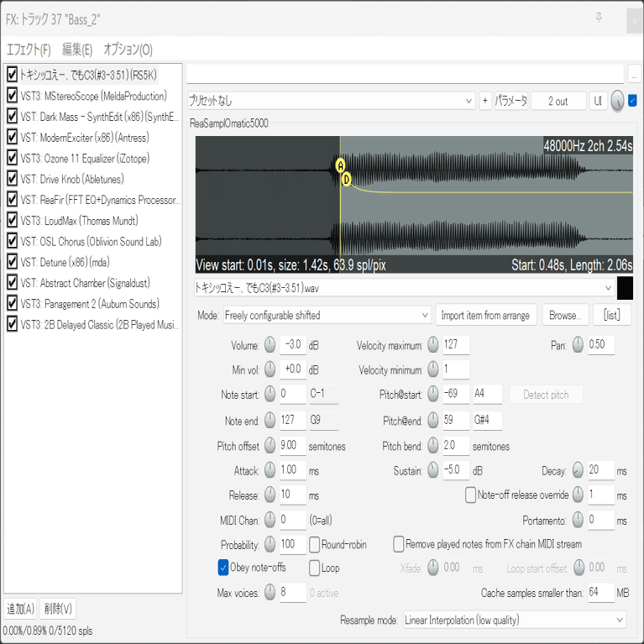Open the 編集(E) menu
644x644 pixels.
pos(77,50)
